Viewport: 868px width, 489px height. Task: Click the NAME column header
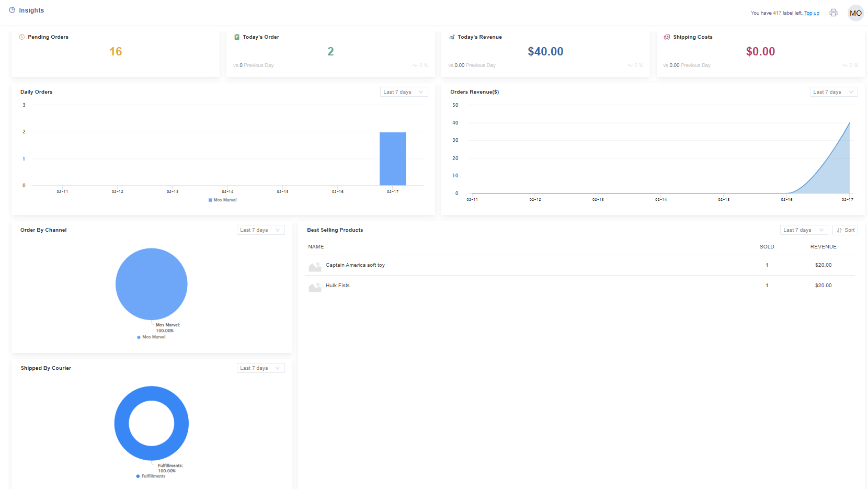pos(316,247)
